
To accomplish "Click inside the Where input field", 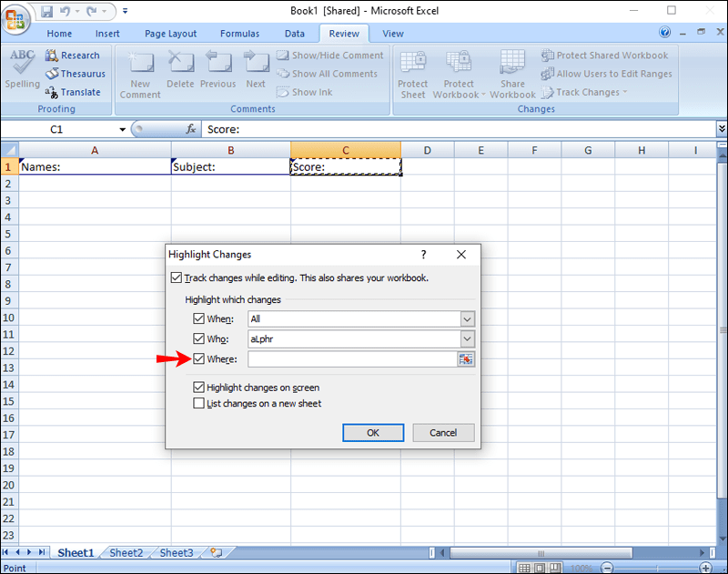I will click(x=353, y=359).
